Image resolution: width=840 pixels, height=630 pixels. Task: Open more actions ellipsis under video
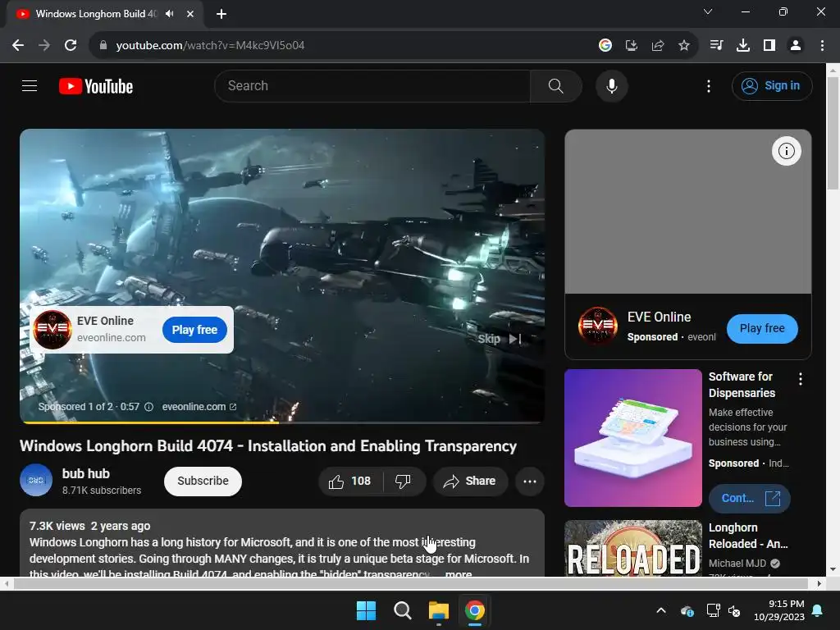click(x=530, y=481)
